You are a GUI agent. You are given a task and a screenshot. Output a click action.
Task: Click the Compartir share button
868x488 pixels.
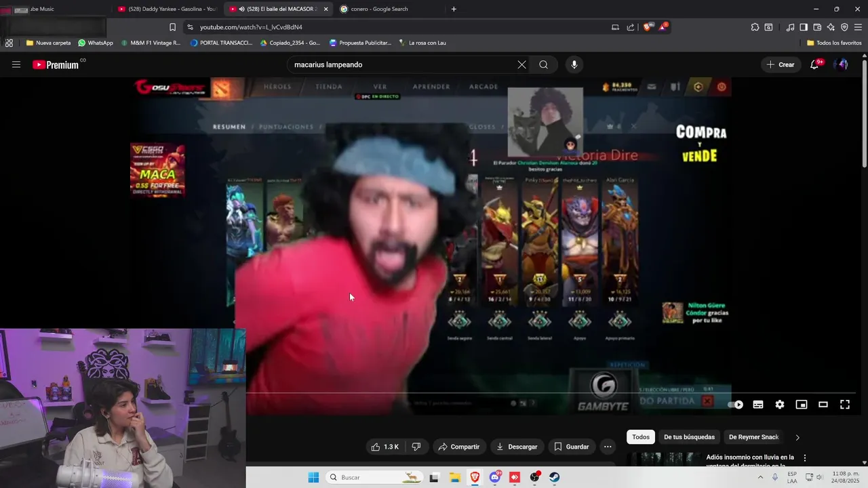tap(459, 447)
